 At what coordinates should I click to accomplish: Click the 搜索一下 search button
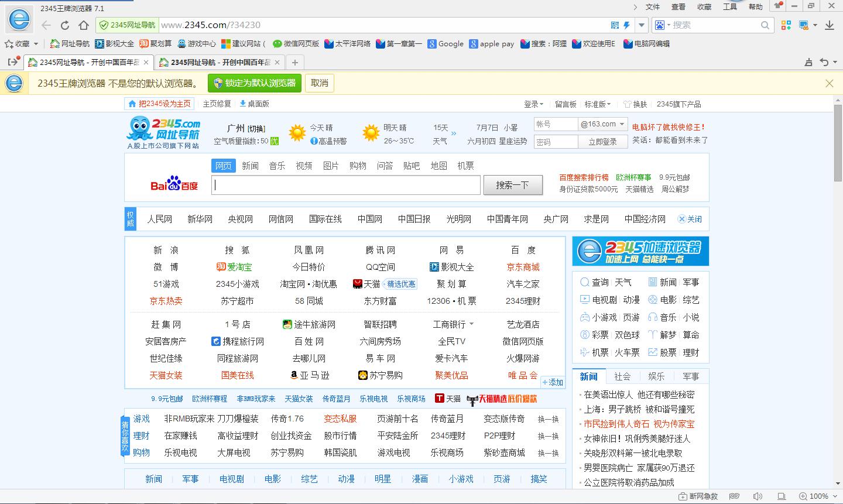[512, 185]
